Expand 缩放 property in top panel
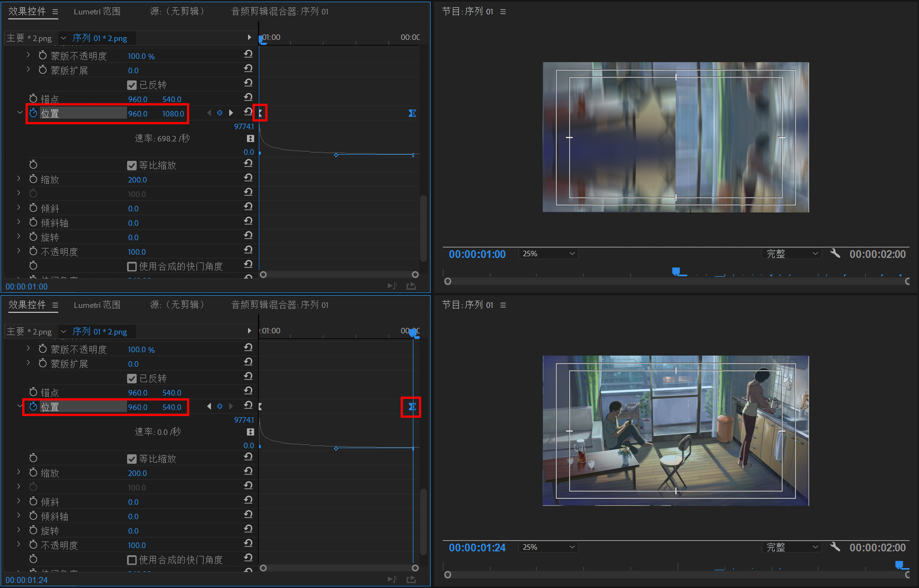Screen dimensions: 919x588 [19, 178]
